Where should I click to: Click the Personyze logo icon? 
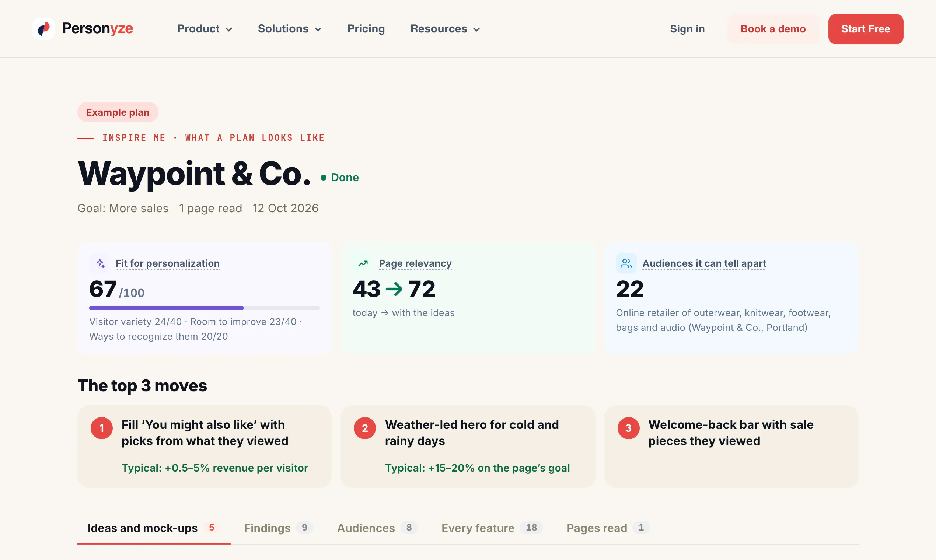(43, 29)
